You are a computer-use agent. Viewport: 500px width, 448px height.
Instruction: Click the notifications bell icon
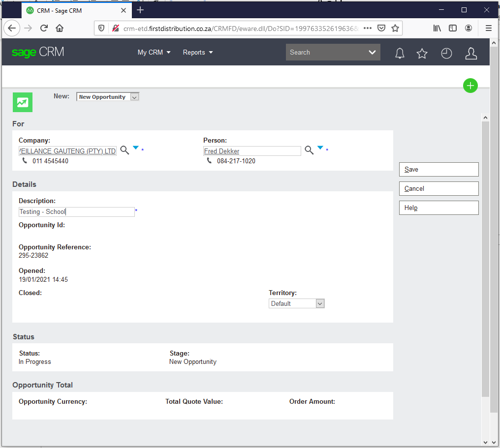[x=400, y=53]
